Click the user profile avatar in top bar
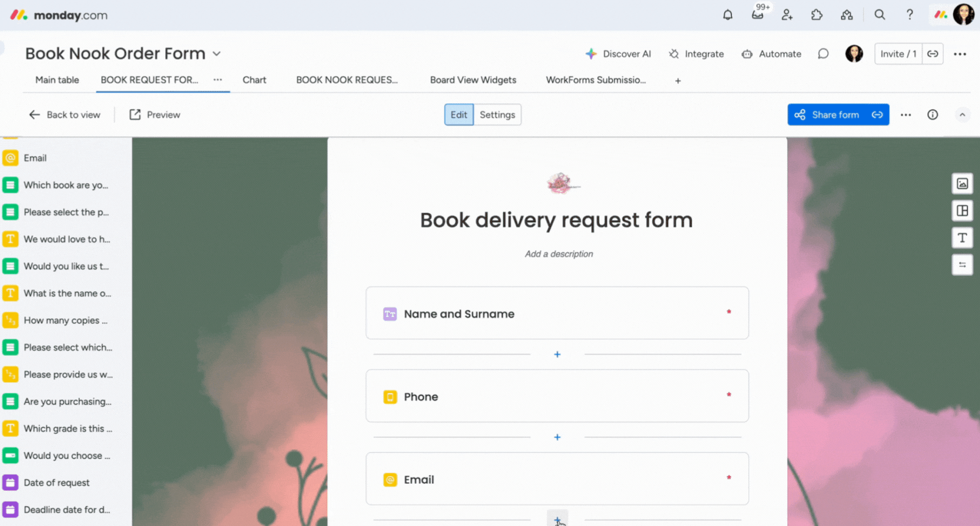This screenshot has width=980, height=526. coord(964,15)
